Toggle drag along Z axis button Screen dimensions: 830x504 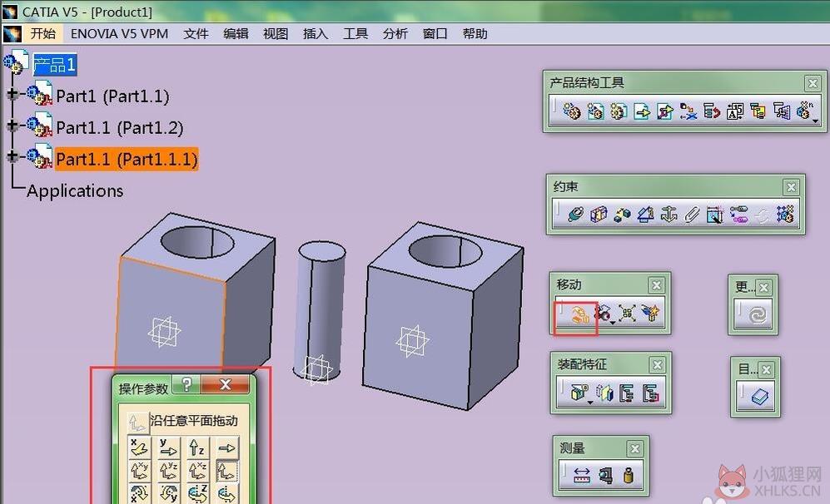197,448
